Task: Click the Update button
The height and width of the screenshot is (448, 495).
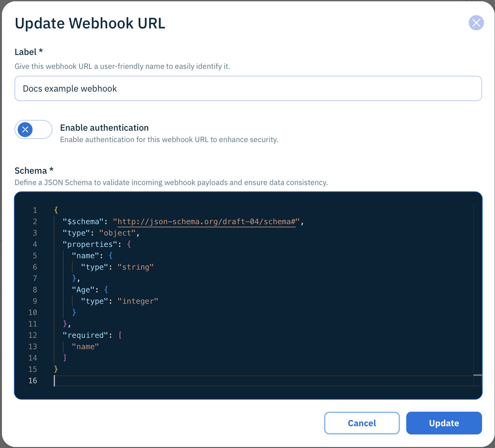Action: tap(444, 423)
